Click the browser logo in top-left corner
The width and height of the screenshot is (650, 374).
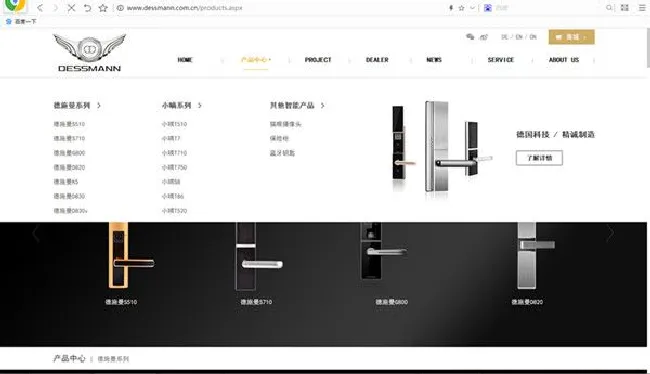[x=15, y=5]
